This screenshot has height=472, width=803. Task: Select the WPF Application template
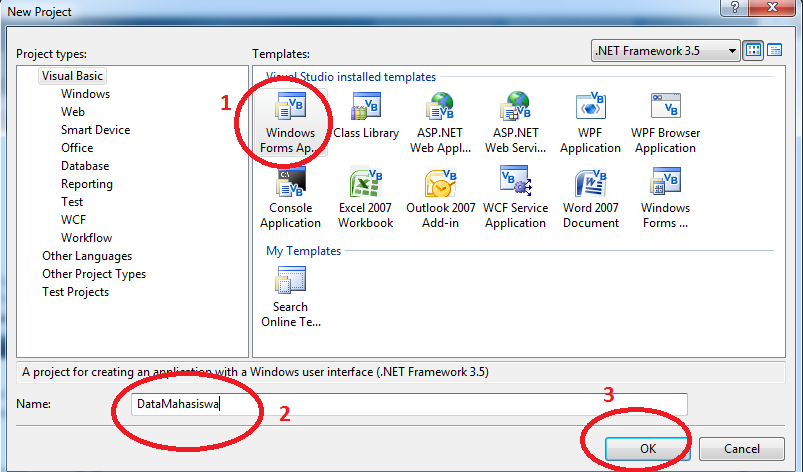(590, 123)
